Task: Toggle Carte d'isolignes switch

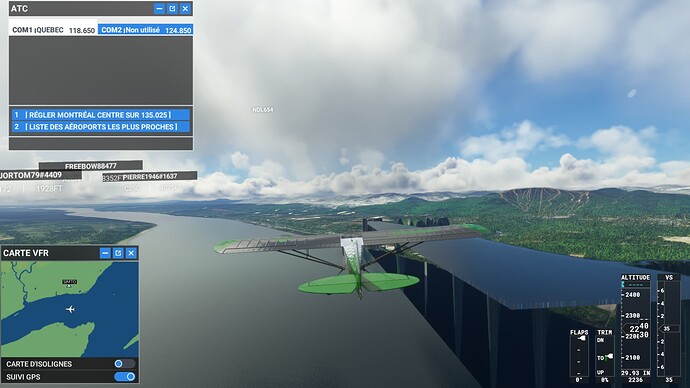Action: 125,364
